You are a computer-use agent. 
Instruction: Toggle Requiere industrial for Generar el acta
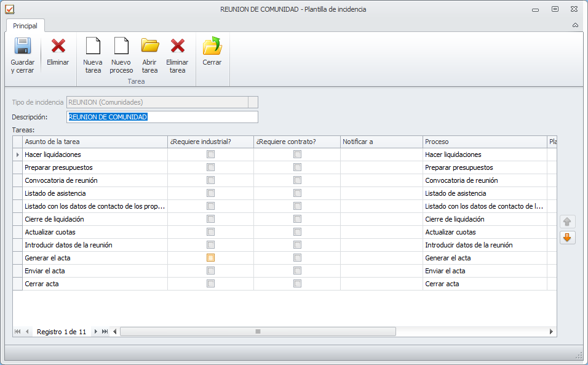(x=211, y=258)
